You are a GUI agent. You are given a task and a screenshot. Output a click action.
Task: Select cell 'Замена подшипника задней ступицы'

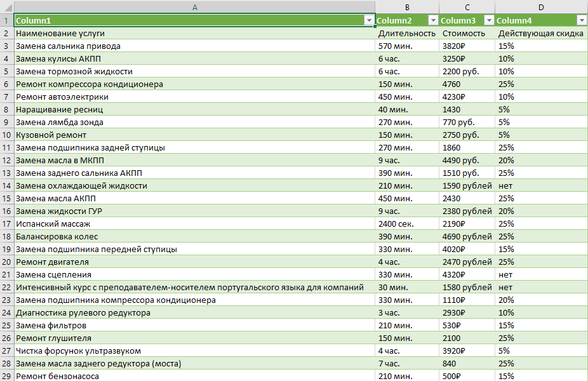click(x=195, y=148)
